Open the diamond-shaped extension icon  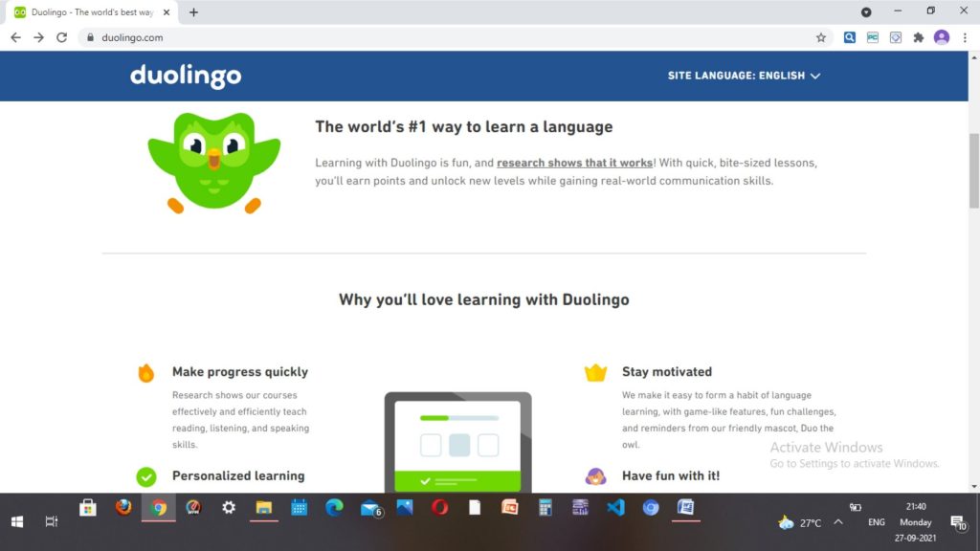pyautogui.click(x=896, y=37)
